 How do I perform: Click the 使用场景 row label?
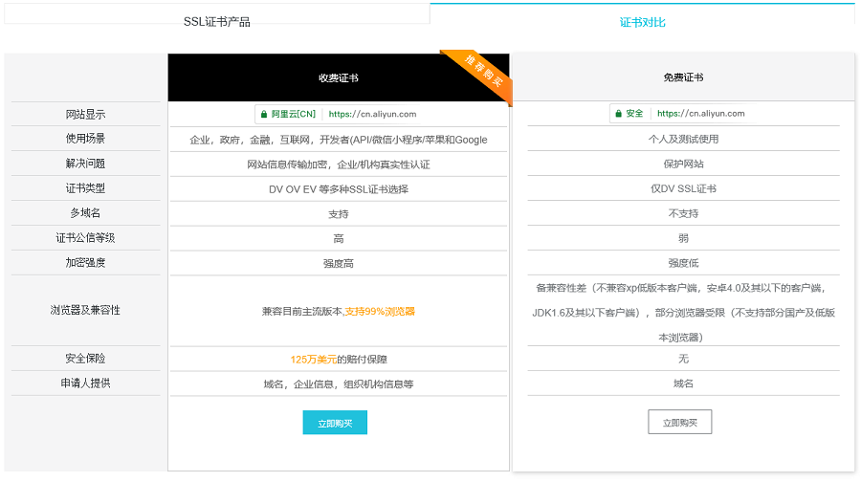pos(86,139)
